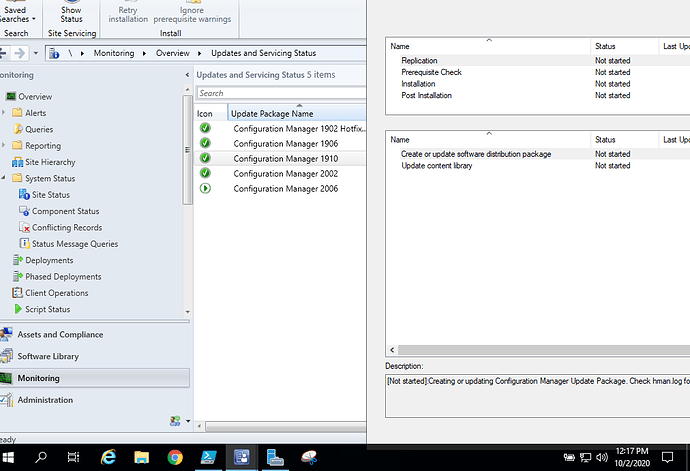Select Installation row in status dialog
Screen dimensions: 690x471
(538, 84)
